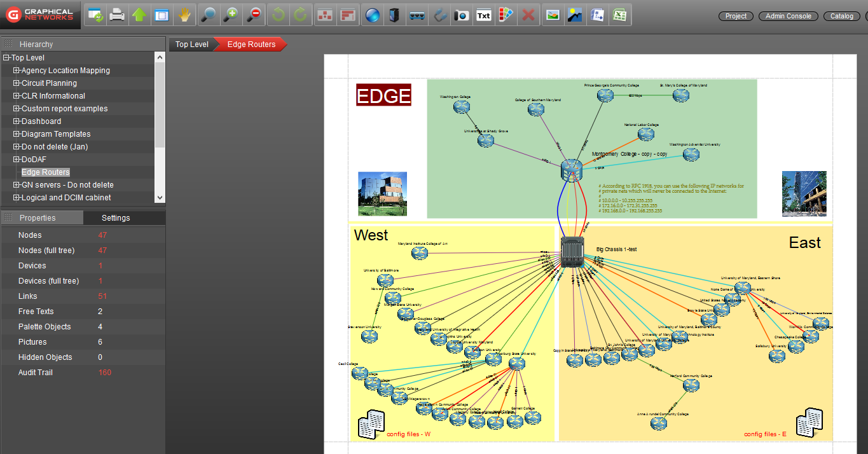
Task: Click the camera snapshot icon
Action: [x=461, y=15]
